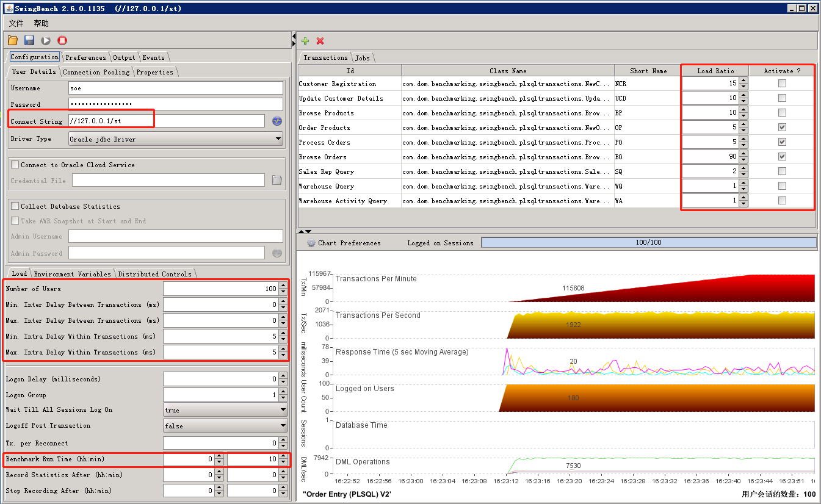Start the benchmark with the play icon
This screenshot has width=821, height=504.
coord(45,40)
